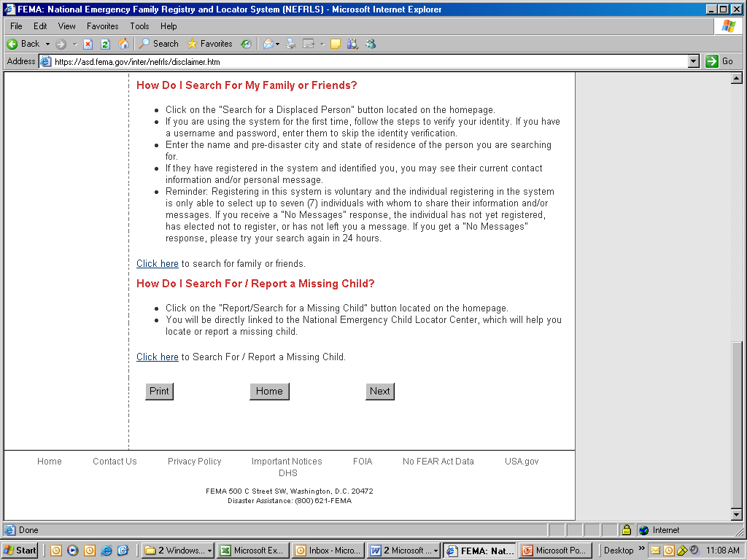747x560 pixels.
Task: Open the View menu
Action: [x=66, y=26]
